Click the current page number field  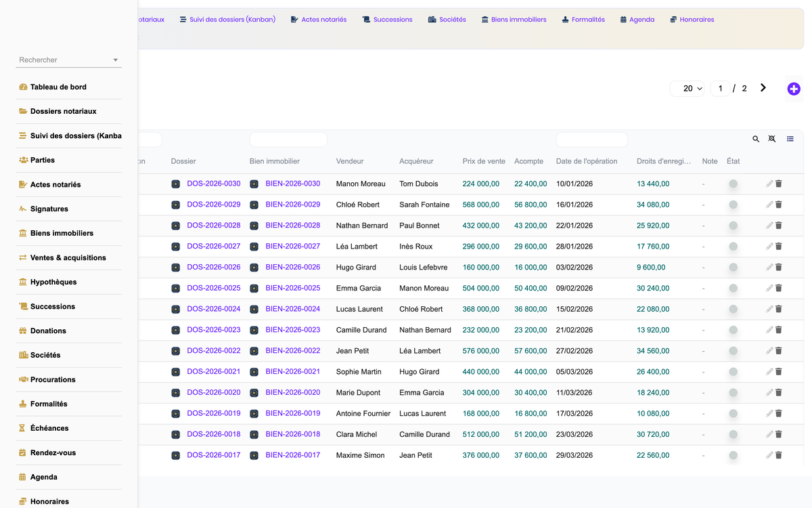720,88
